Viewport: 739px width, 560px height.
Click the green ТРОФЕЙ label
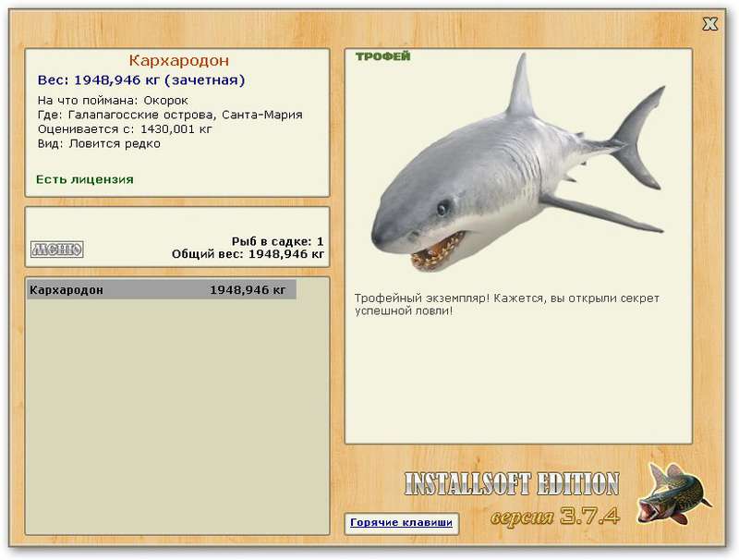[x=382, y=56]
